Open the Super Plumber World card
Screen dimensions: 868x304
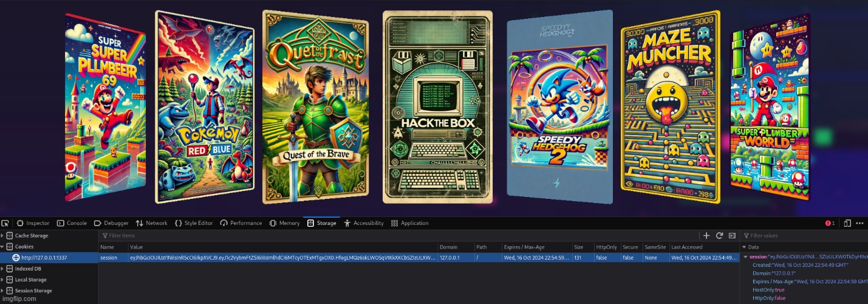point(770,108)
